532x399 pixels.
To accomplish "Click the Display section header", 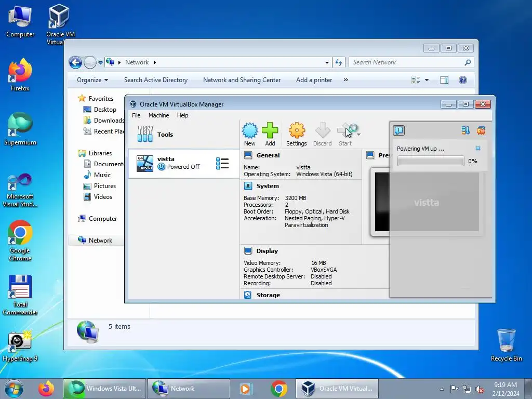I will point(267,251).
